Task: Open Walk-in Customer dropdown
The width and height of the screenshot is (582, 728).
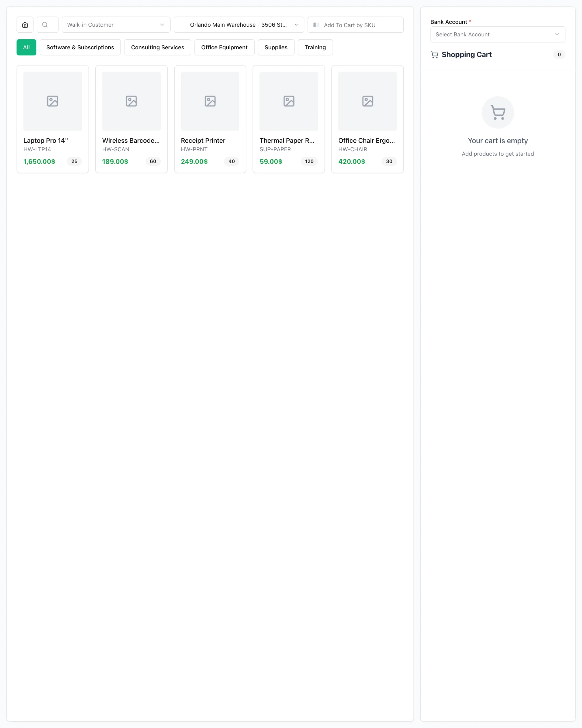Action: click(x=116, y=25)
